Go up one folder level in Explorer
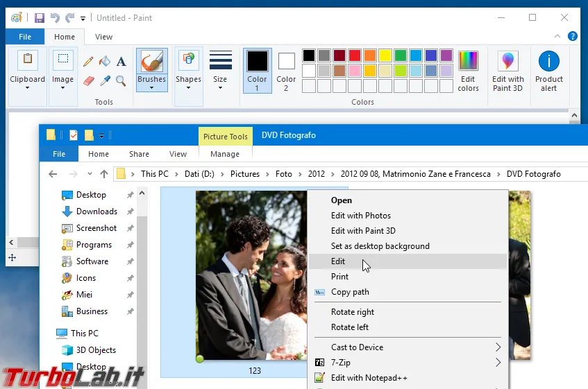The image size is (588, 389). (104, 174)
